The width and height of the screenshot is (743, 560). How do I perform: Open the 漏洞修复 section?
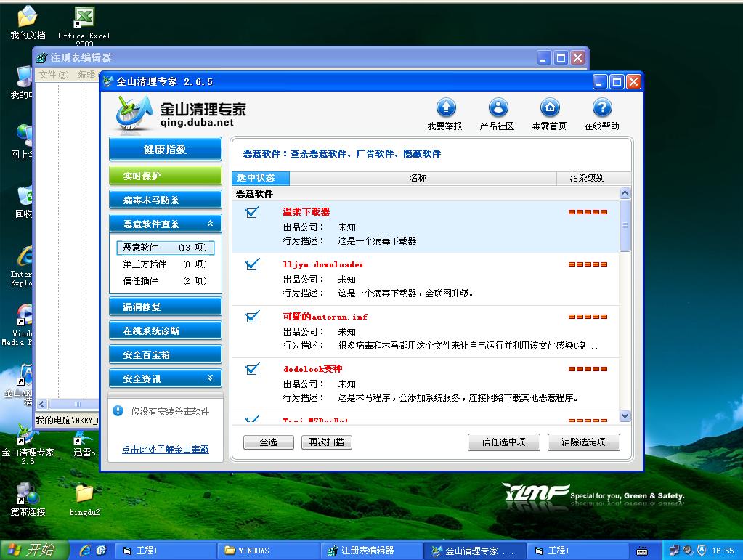tap(166, 307)
